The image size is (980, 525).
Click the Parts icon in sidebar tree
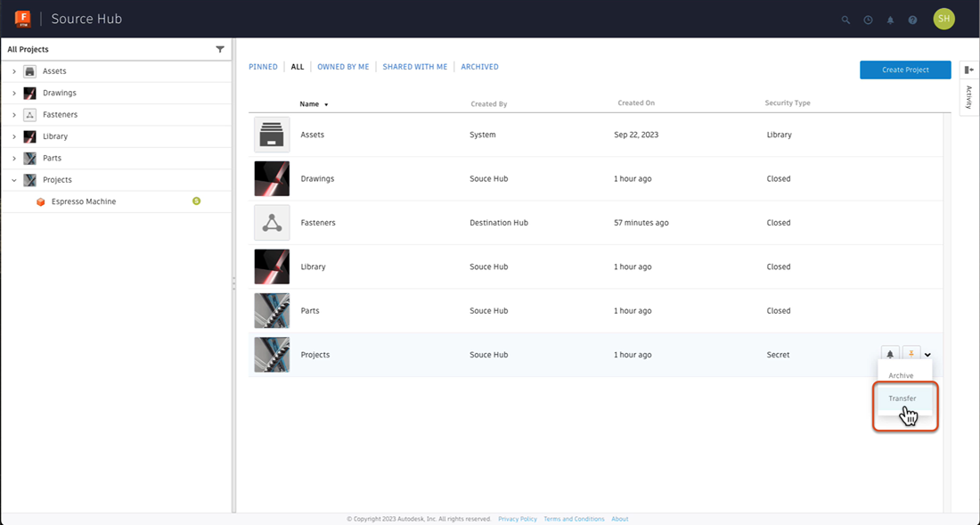(x=29, y=158)
